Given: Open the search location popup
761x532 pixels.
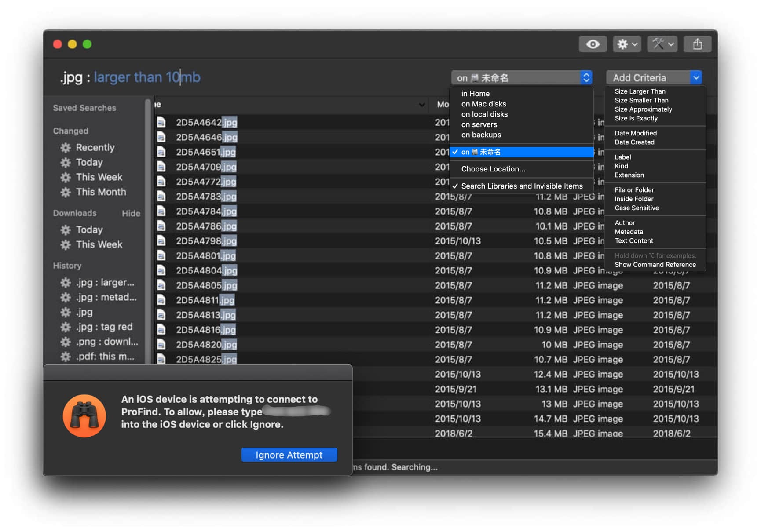Looking at the screenshot, I should [522, 78].
